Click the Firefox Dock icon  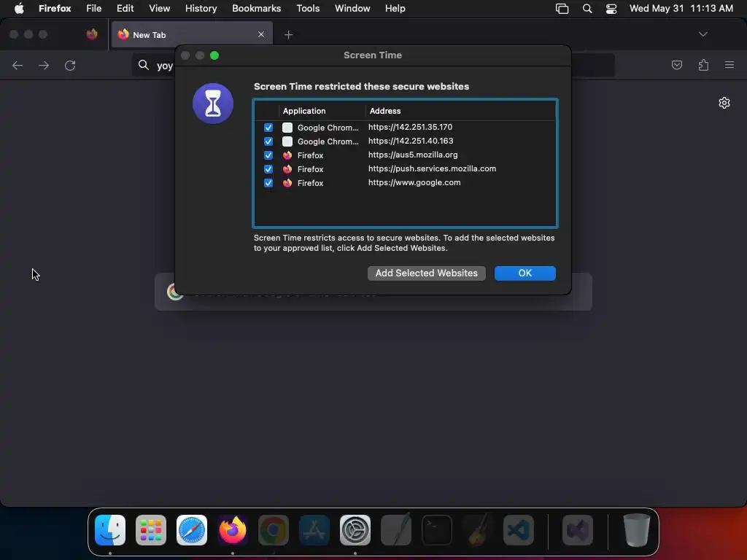click(233, 530)
